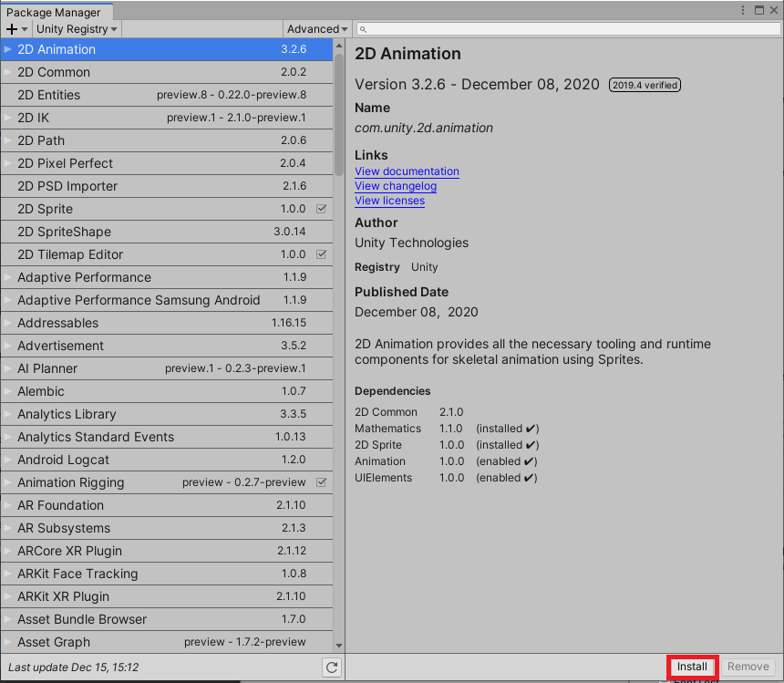
Task: Click the installed checkmark on Animation Rigging
Action: point(321,482)
